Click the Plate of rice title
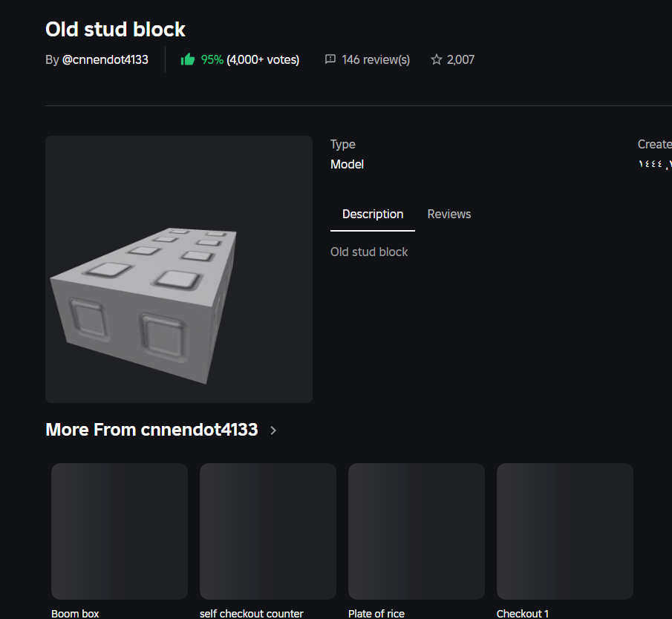Viewport: 672px width, 619px height. tap(376, 613)
